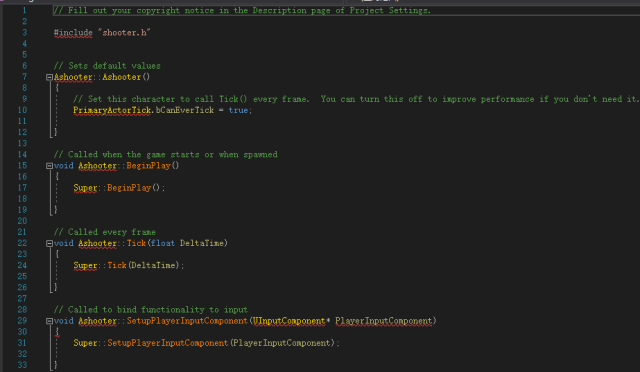Click the 'true' keyword on line 10
Image resolution: width=640 pixels, height=372 pixels.
pyautogui.click(x=238, y=110)
